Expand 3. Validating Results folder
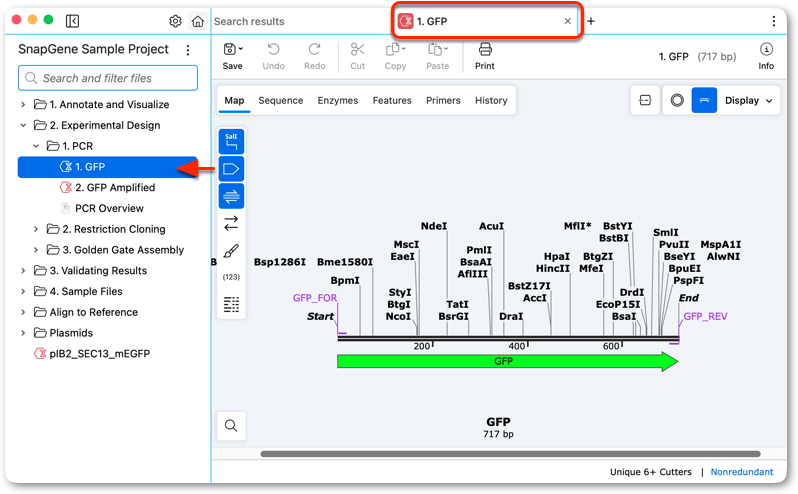The height and width of the screenshot is (494, 798). click(x=23, y=271)
